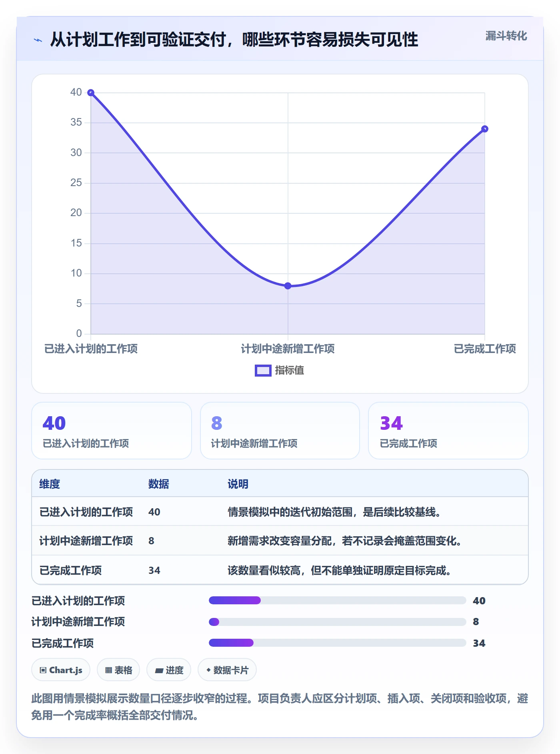This screenshot has width=560, height=754.
Task: Click the x-axis label 已完成工作项
Action: (485, 349)
